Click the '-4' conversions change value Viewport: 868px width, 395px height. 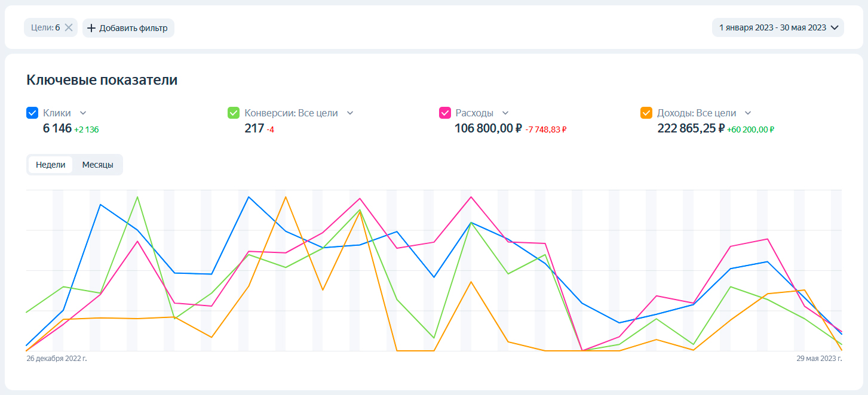point(271,129)
